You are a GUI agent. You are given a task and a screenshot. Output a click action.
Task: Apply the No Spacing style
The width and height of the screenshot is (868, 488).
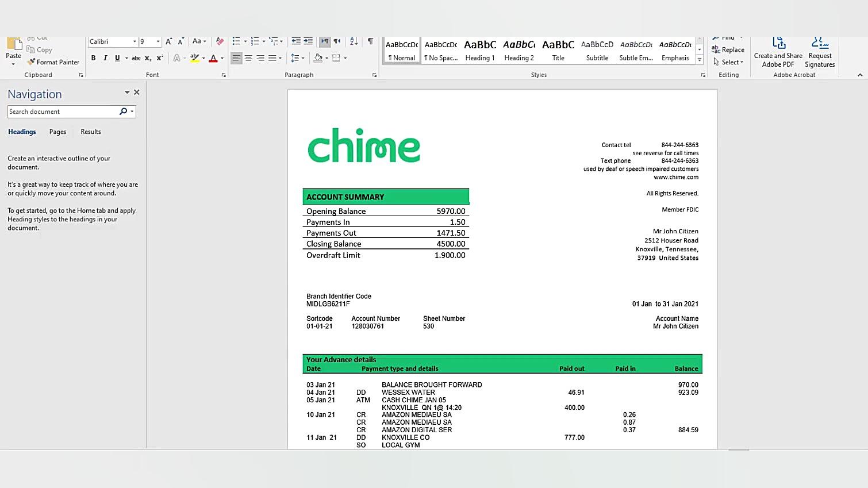pyautogui.click(x=441, y=51)
